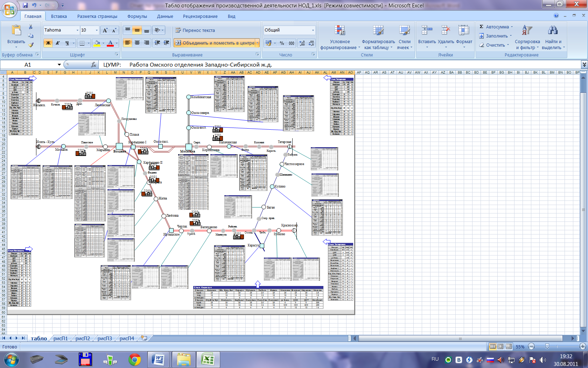Toggle bold formatting (Ж)
Screen dimensions: 588x368
pos(48,43)
